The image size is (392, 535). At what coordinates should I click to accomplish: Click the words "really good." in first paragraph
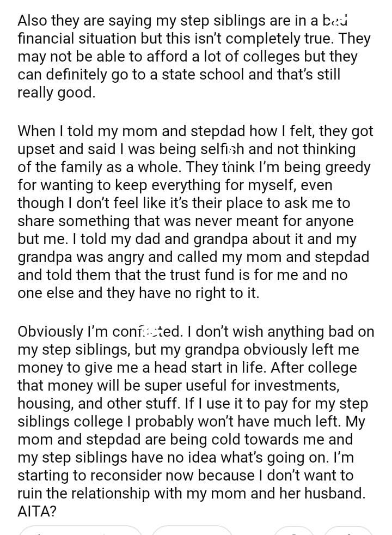point(57,93)
